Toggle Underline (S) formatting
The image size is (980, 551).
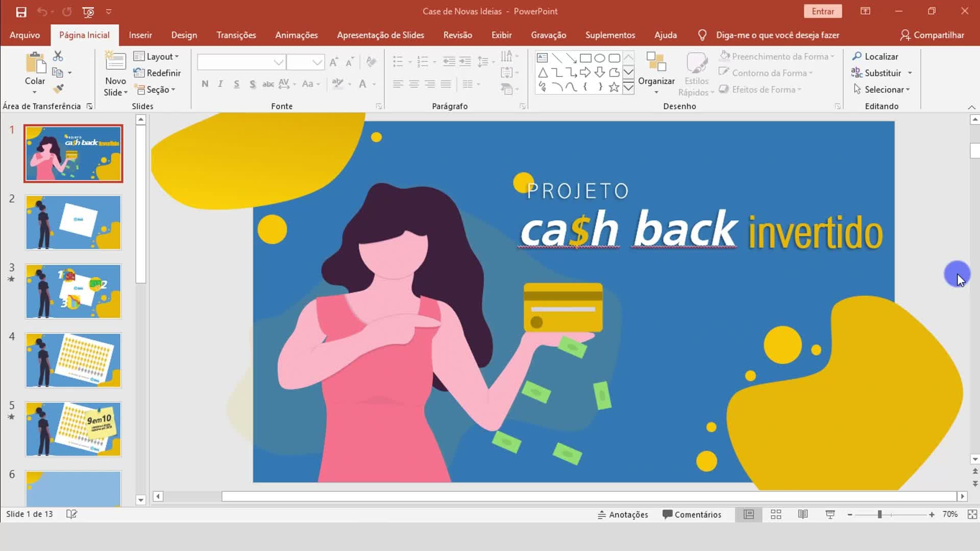(236, 84)
